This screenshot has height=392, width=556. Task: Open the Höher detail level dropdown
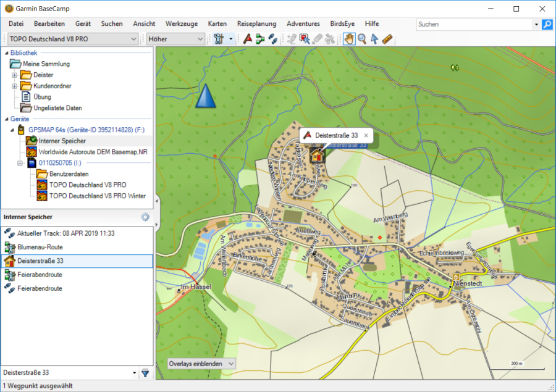(200, 39)
